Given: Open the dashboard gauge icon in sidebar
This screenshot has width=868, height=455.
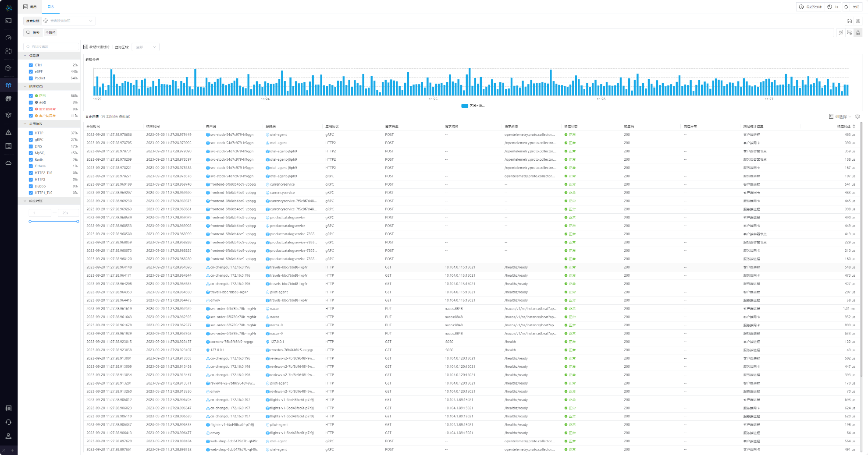Looking at the screenshot, I should 8,38.
